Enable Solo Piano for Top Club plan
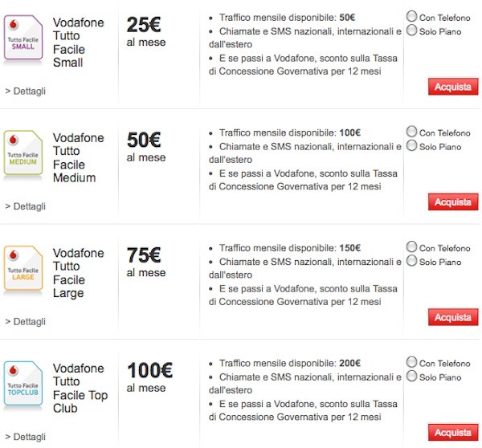This screenshot has width=482, height=448. [x=412, y=377]
